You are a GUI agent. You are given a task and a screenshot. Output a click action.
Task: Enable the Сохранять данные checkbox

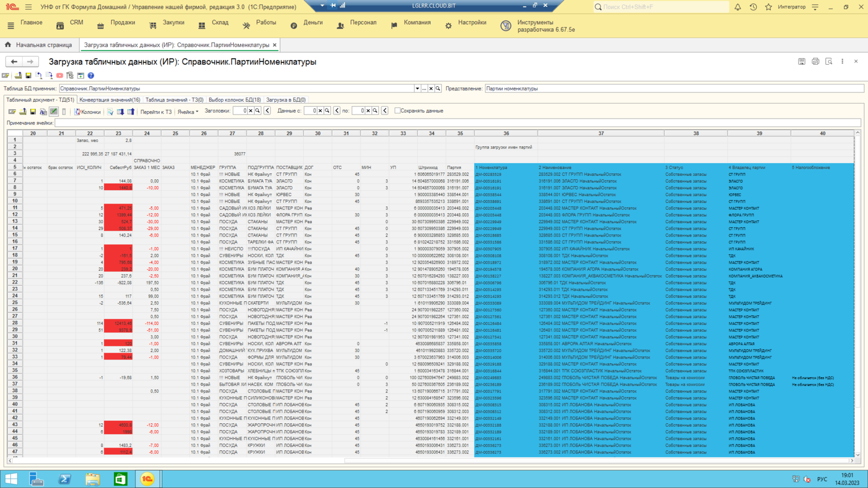click(398, 110)
